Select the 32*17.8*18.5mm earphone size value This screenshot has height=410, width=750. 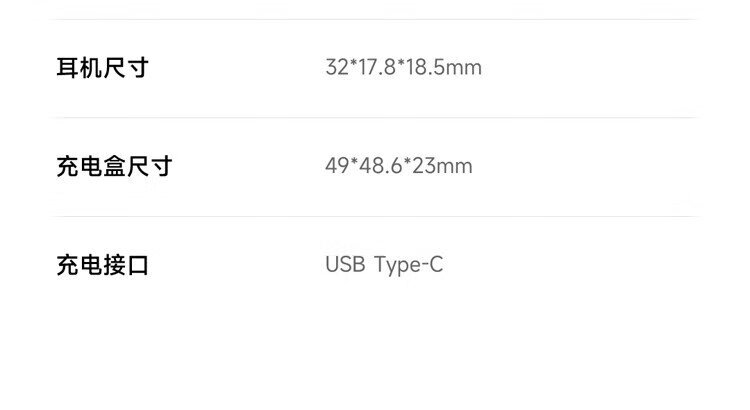click(x=403, y=68)
